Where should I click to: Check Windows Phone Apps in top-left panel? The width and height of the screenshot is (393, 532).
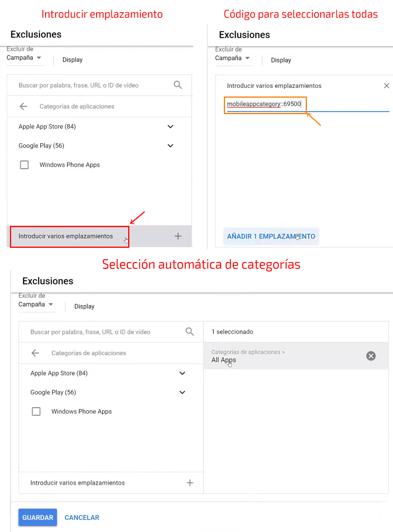pos(24,165)
